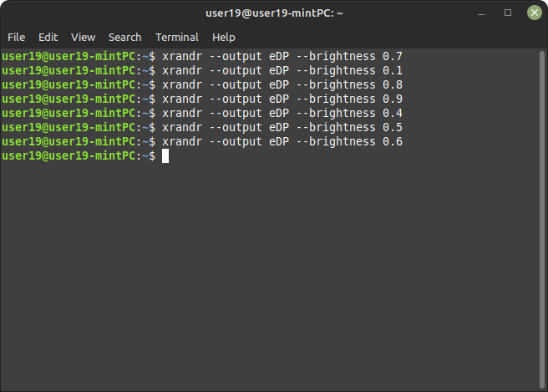Click the command line setting brightness 0.8
Screen dimensions: 548x392
pyautogui.click(x=282, y=84)
